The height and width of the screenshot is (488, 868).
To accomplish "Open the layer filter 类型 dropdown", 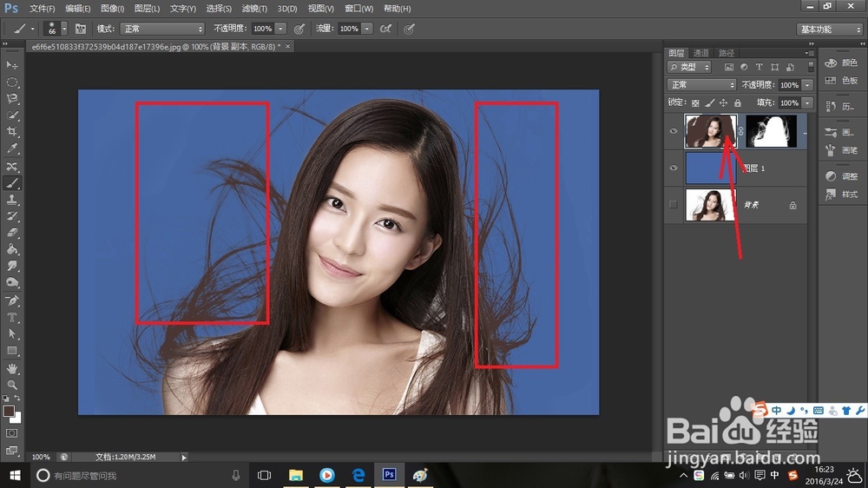I will coord(689,67).
